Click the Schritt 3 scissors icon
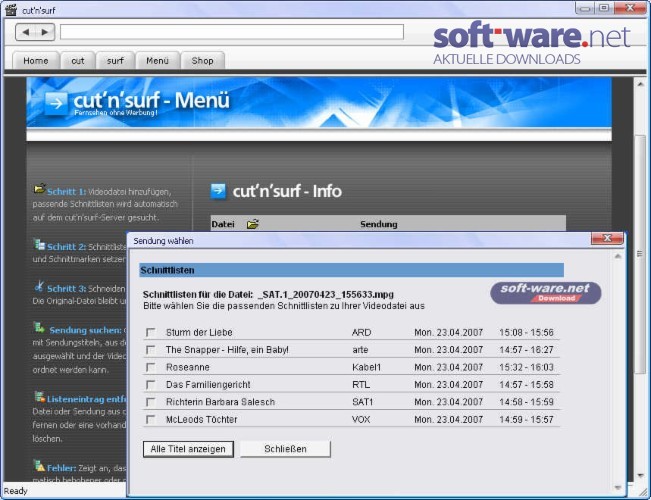 pyautogui.click(x=39, y=286)
